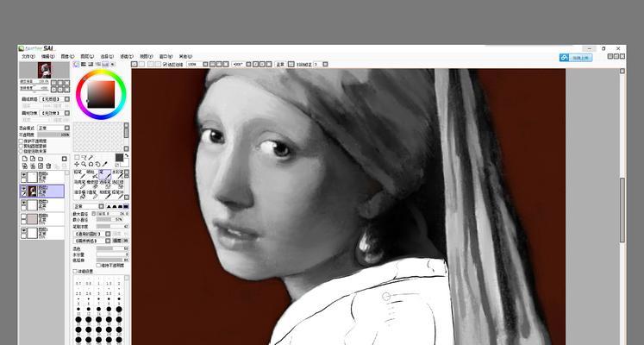Toggle 选区边缘 checkbox in toolbar

(x=166, y=65)
